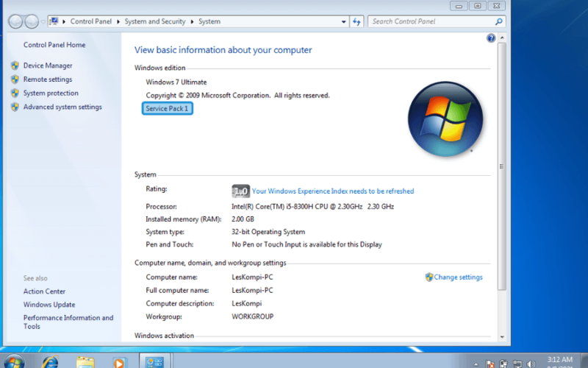Image resolution: width=588 pixels, height=368 pixels.
Task: Click the LesKompi computer description value
Action: click(247, 303)
